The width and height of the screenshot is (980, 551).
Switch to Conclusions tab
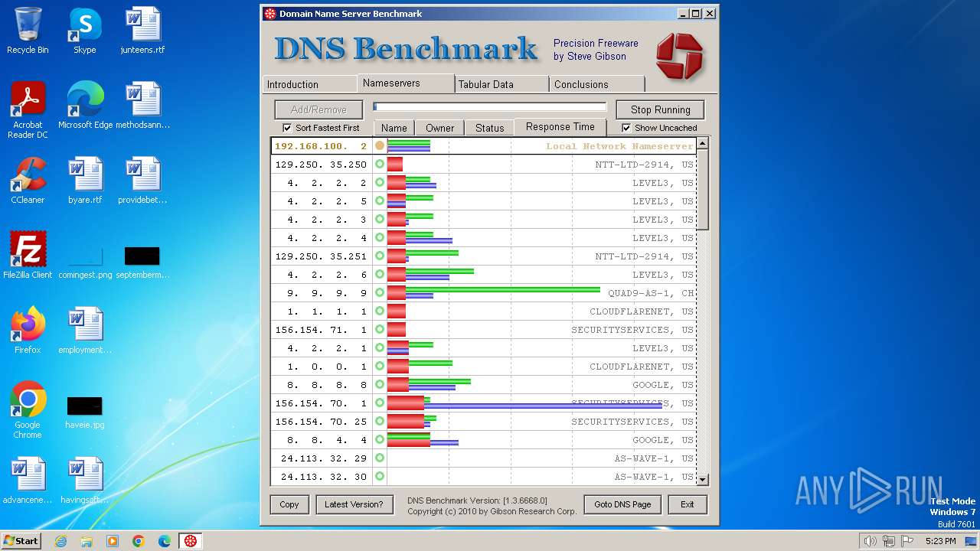click(x=597, y=84)
